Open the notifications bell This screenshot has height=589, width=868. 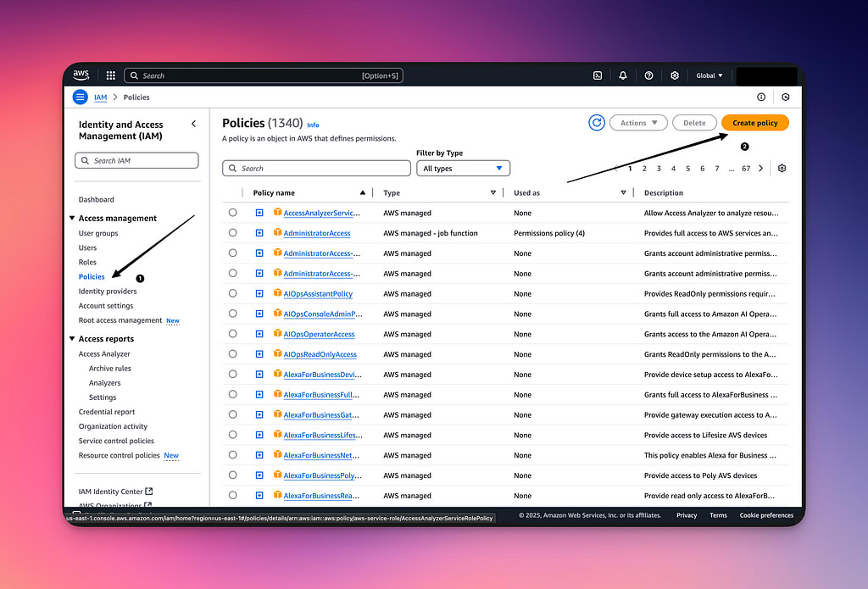point(623,75)
